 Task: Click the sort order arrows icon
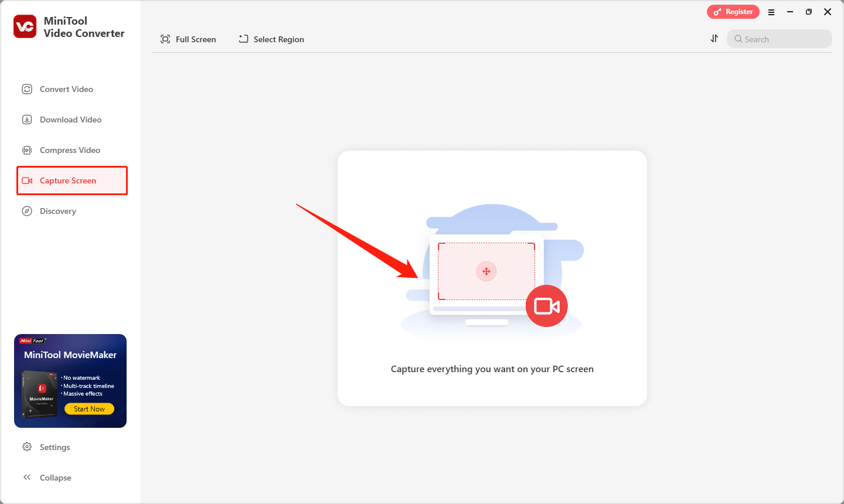[714, 38]
